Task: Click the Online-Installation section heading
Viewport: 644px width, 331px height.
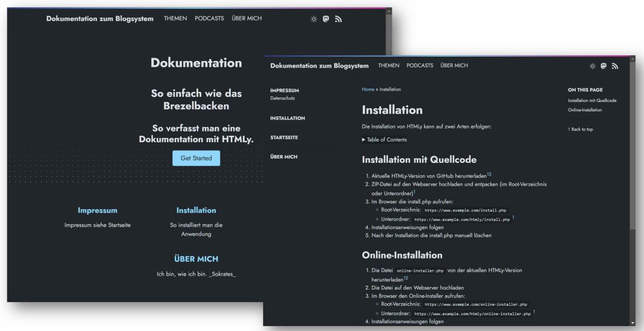Action: (402, 255)
